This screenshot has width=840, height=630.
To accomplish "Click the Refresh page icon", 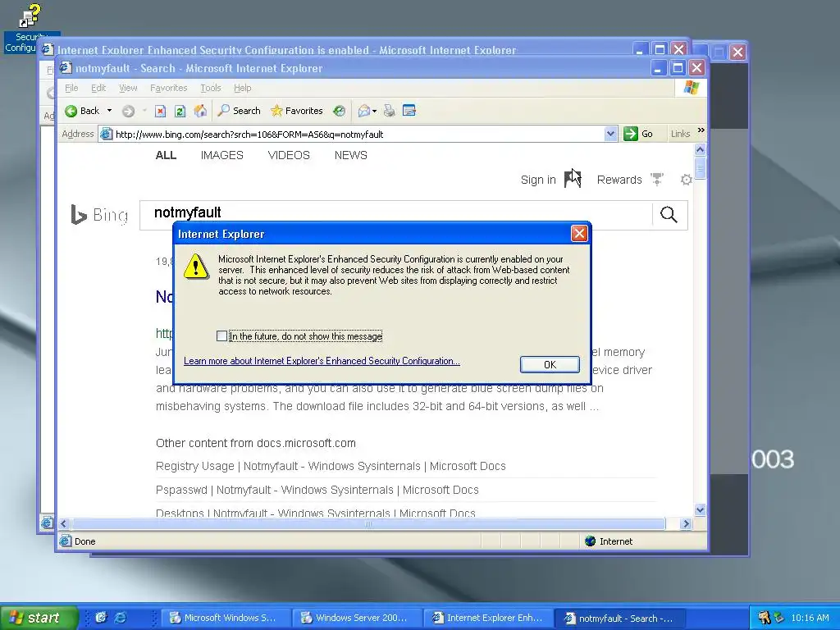I will [x=180, y=111].
